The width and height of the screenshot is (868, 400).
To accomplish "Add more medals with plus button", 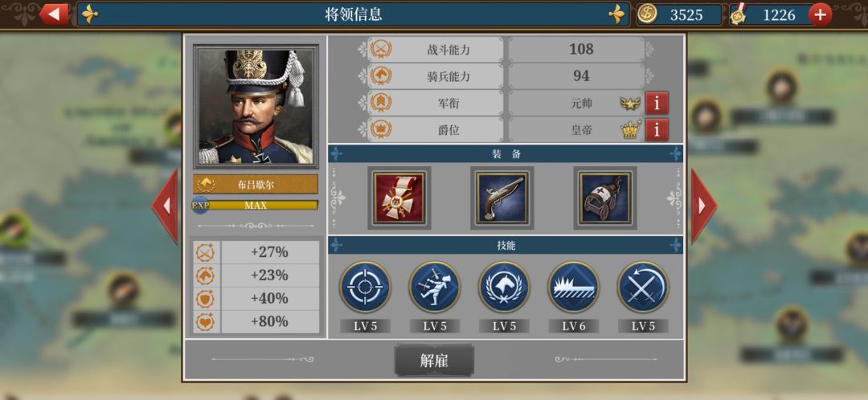I will (x=820, y=14).
